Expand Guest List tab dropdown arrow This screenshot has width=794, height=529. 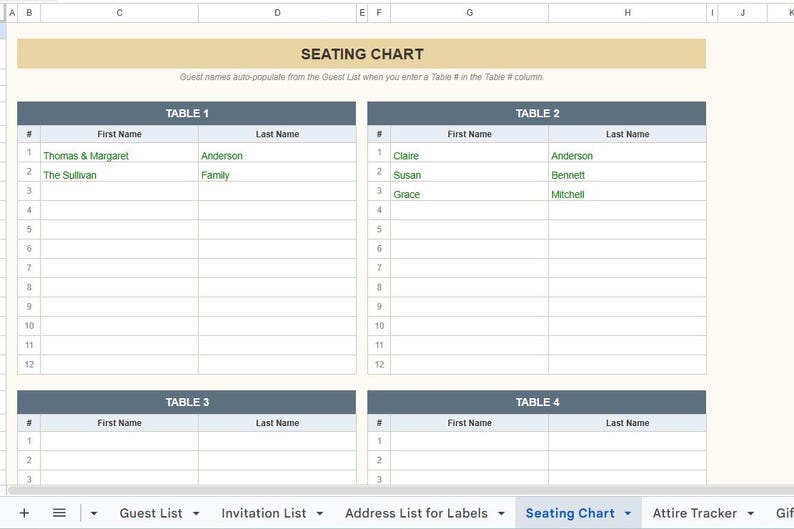pyautogui.click(x=196, y=513)
